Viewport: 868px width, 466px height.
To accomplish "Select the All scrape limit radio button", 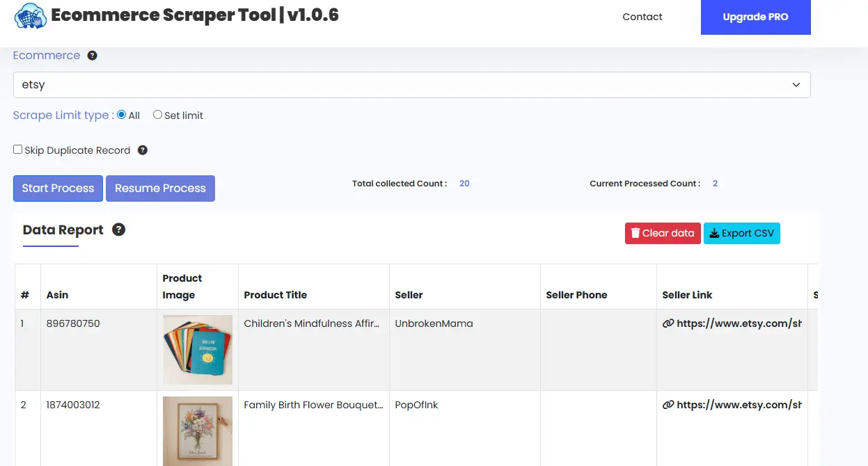I will (122, 114).
